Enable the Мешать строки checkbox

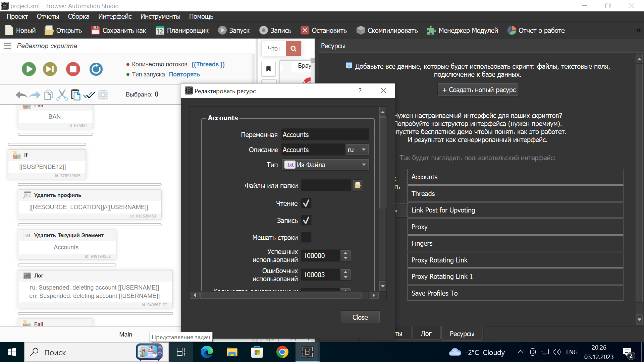click(x=306, y=237)
